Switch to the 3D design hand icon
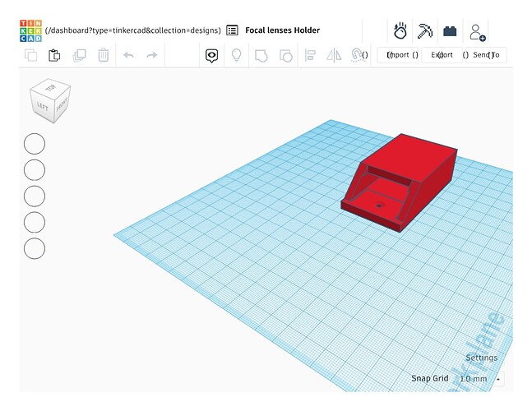The width and height of the screenshot is (532, 411). click(x=400, y=30)
